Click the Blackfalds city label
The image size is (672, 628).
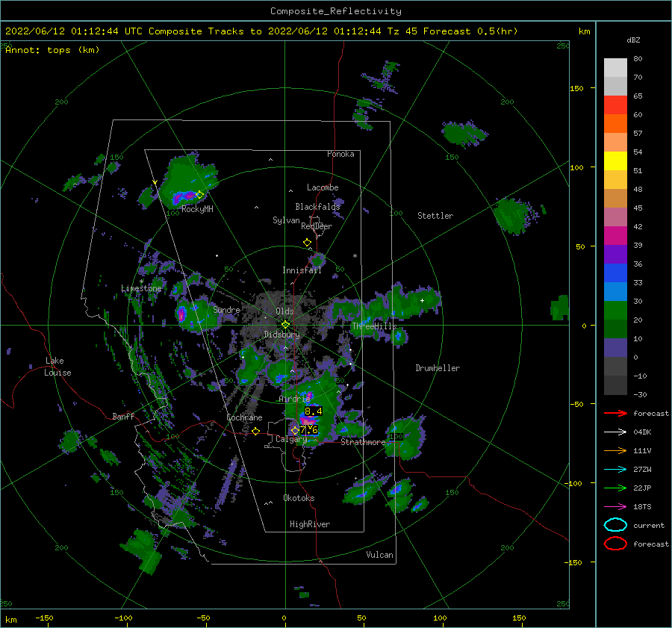coord(317,207)
